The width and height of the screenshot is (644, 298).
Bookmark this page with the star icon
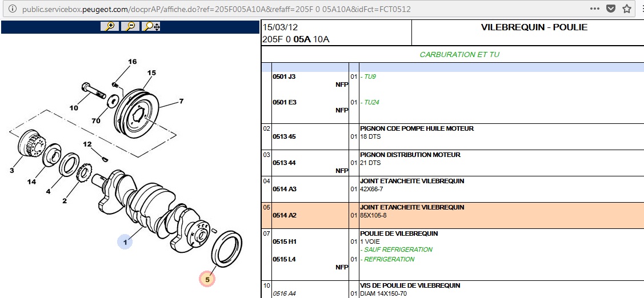627,9
